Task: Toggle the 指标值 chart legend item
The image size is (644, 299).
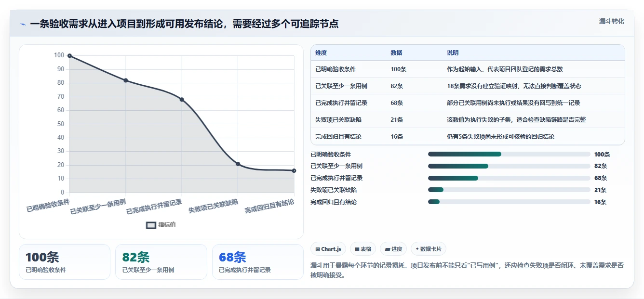Action: click(161, 225)
